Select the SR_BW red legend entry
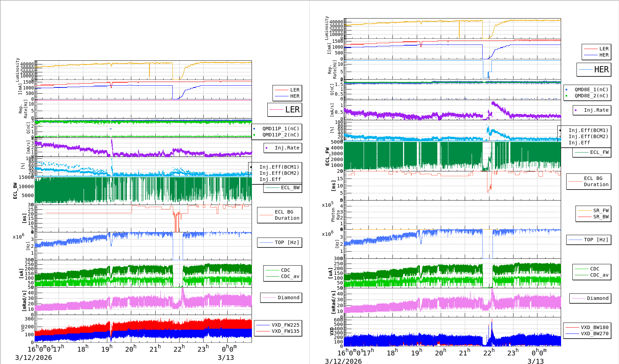This screenshot has height=364, width=619. [x=601, y=217]
